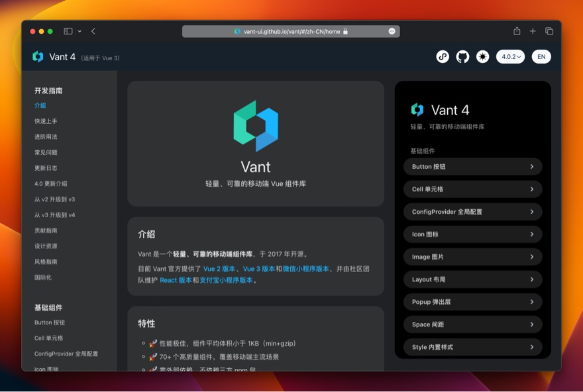583x392 pixels.
Task: Open Icon 图标 in the mobile preview
Action: [x=472, y=234]
